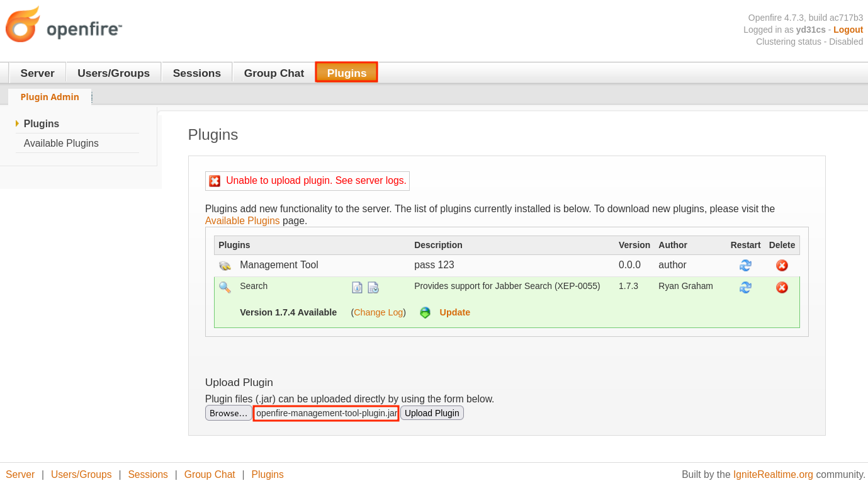Click the 'Description' column header
The width and height of the screenshot is (868, 488).
(438, 245)
